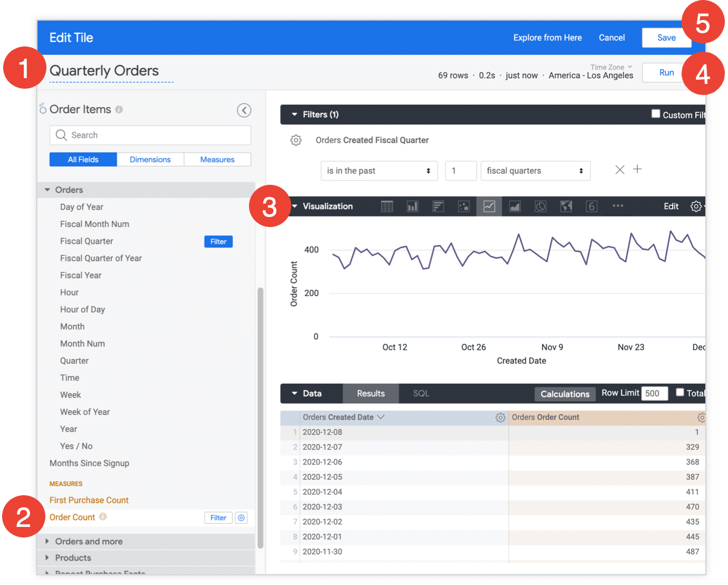
Task: Click the Run button
Action: coord(666,73)
